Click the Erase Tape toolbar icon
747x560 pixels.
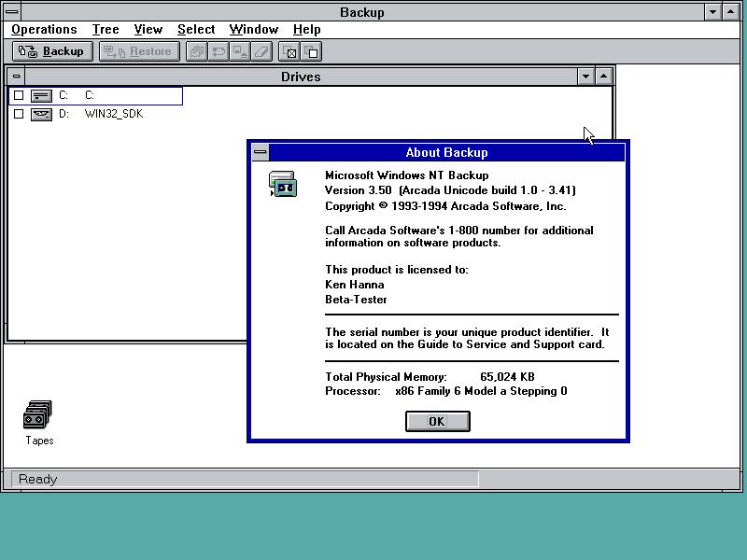261,51
